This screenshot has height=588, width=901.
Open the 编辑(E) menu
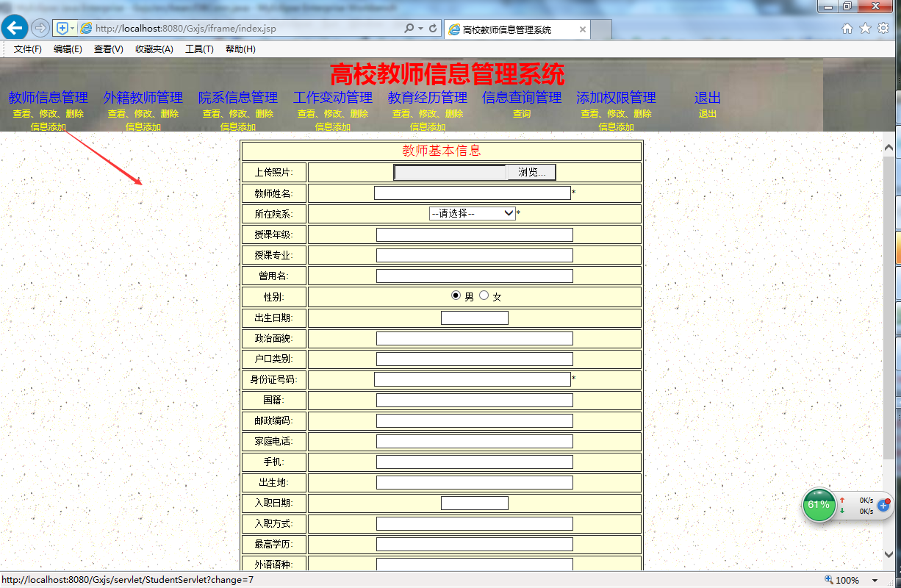[x=68, y=49]
